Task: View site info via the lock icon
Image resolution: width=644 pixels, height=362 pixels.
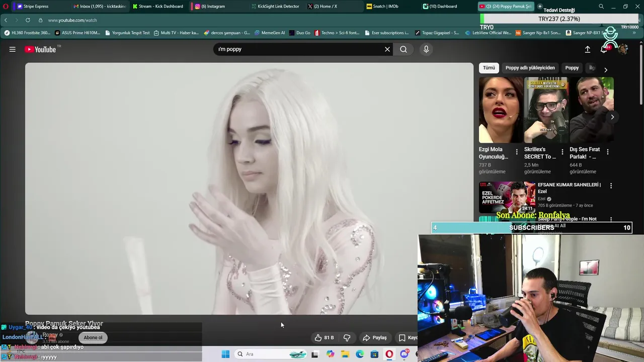Action: (41, 20)
